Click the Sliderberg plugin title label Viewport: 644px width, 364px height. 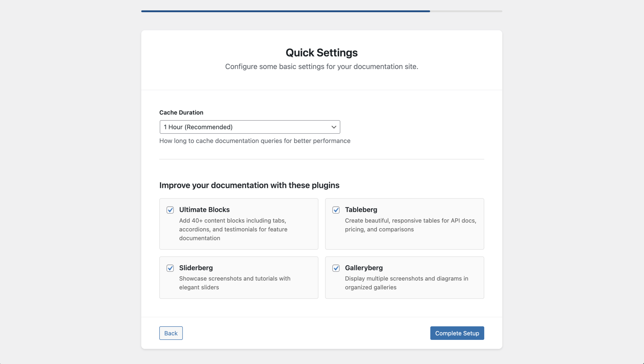(196, 268)
